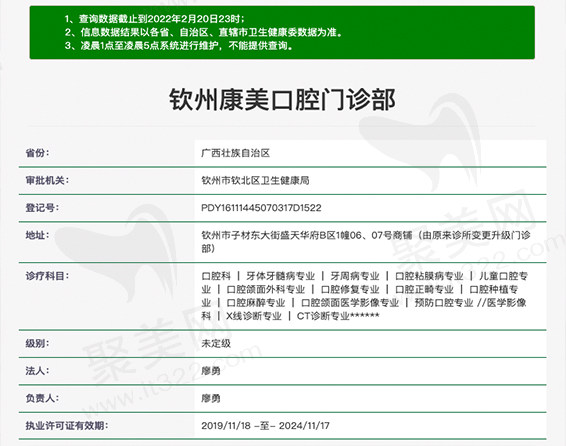Click 口腔粘膜病专业 in the list
Screen dimensions: 566x446
(429, 276)
